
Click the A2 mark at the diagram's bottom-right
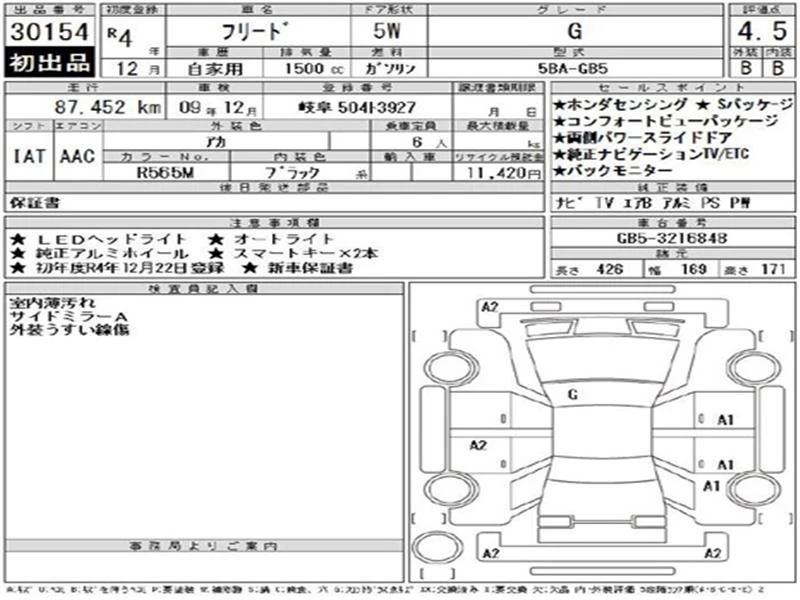714,553
